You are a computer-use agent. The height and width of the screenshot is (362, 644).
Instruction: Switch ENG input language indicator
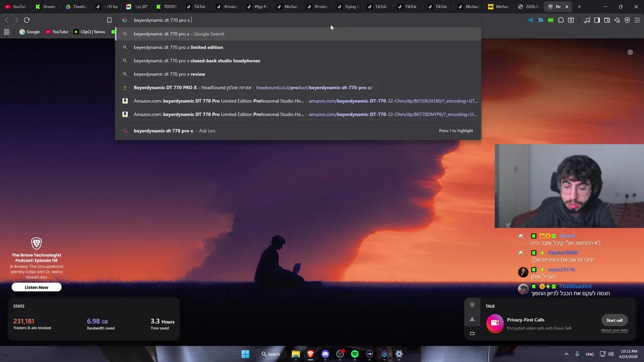tap(590, 354)
